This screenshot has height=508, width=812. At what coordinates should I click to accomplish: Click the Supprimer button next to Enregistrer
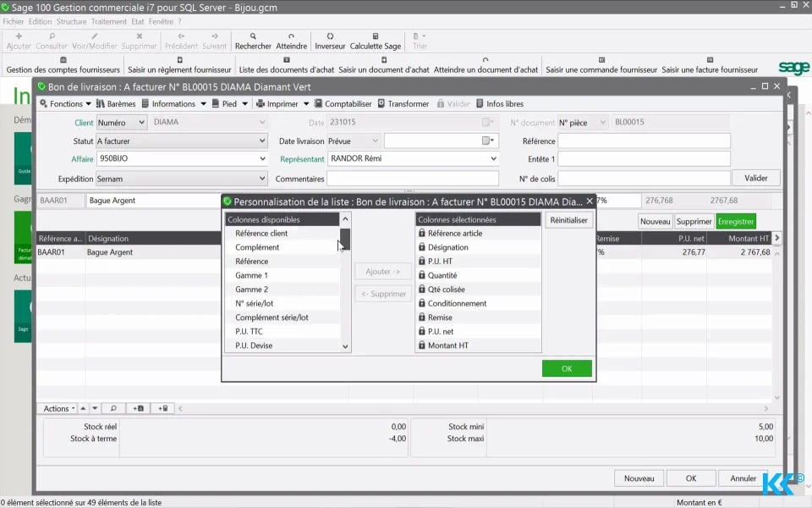tap(694, 221)
